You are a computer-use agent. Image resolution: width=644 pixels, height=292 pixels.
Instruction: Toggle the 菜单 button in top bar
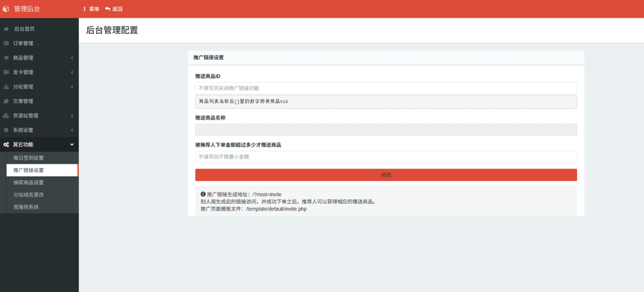(x=91, y=9)
